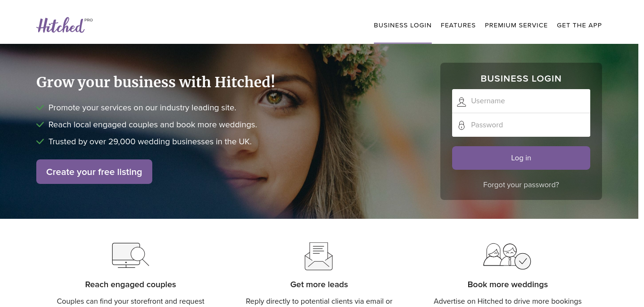
Task: Focus the Password input field
Action: [x=521, y=125]
